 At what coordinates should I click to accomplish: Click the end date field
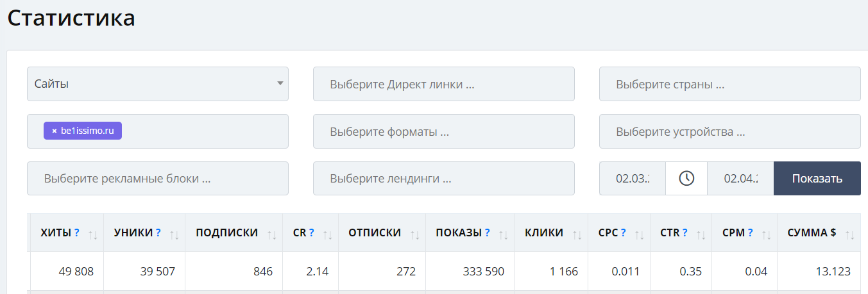point(740,178)
